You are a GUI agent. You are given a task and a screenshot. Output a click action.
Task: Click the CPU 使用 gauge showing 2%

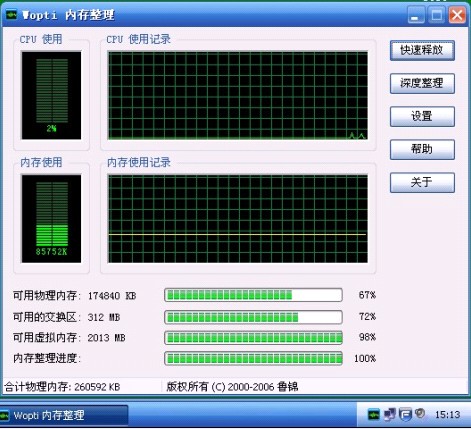tap(51, 95)
